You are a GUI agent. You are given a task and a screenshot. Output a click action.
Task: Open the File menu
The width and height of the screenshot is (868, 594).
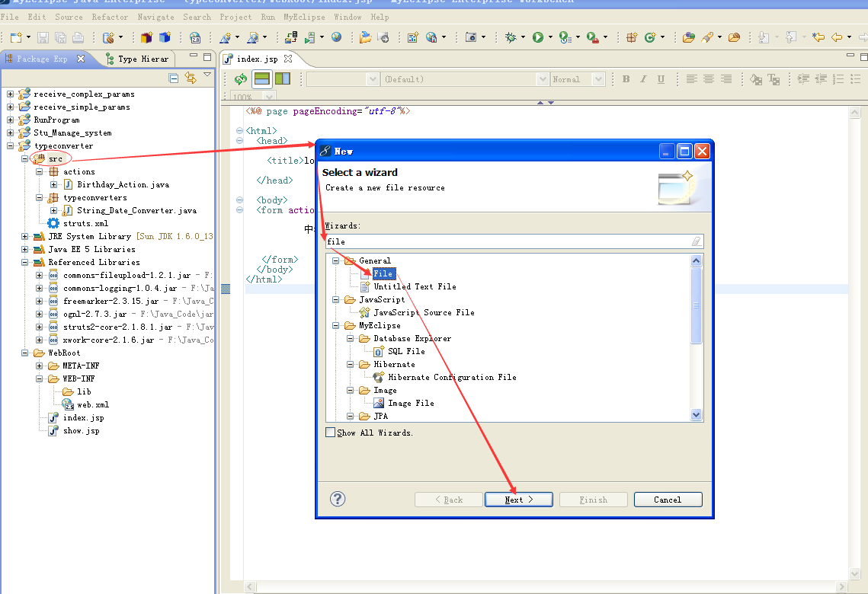click(x=9, y=18)
